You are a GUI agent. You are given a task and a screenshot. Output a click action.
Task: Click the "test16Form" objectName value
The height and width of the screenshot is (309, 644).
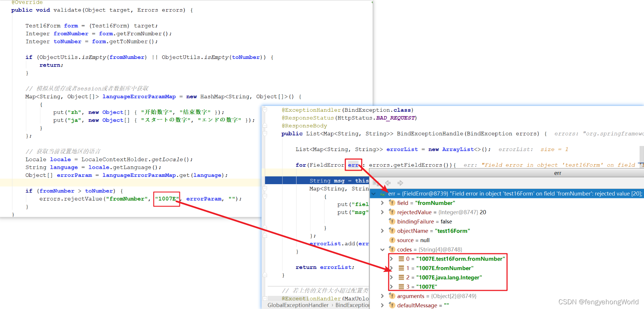452,231
